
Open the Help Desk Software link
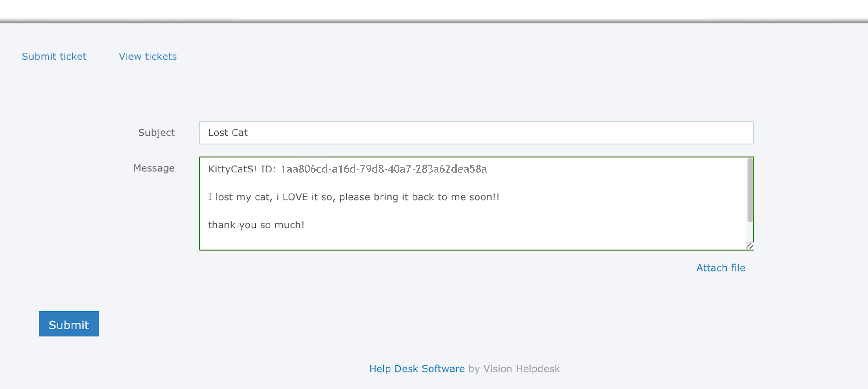pos(417,369)
